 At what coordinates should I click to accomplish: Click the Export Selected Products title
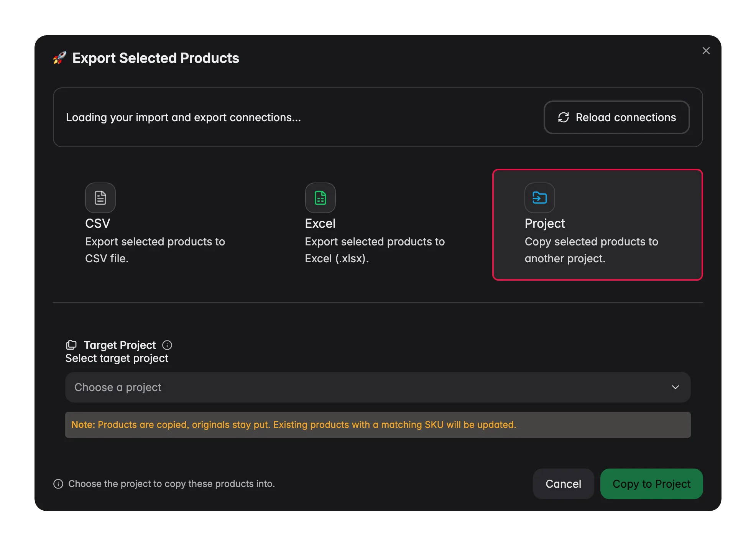click(156, 58)
